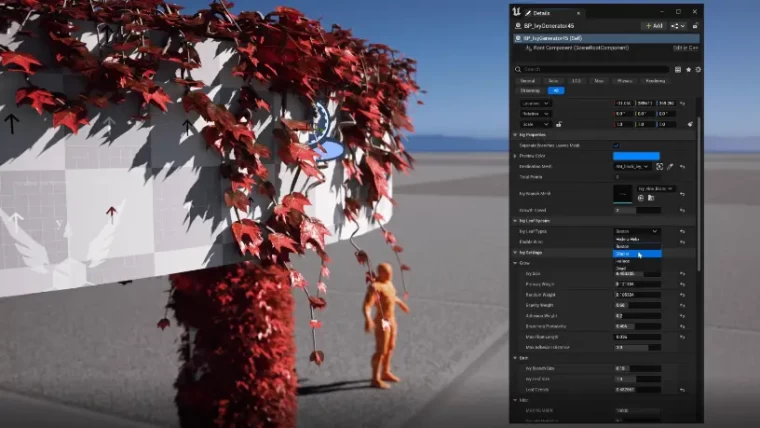The height and width of the screenshot is (428, 760).
Task: Enable the General filter chip
Action: [528, 81]
